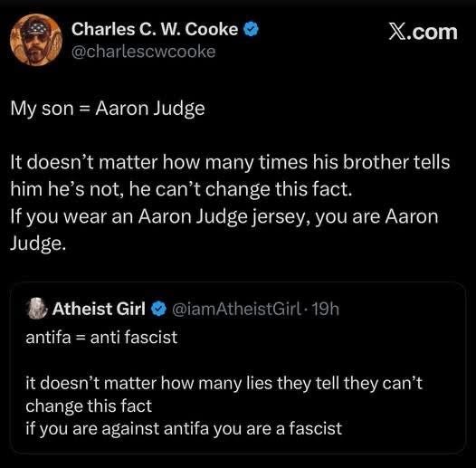Click the X symbol in X.com
The height and width of the screenshot is (468, 476).
(x=396, y=32)
